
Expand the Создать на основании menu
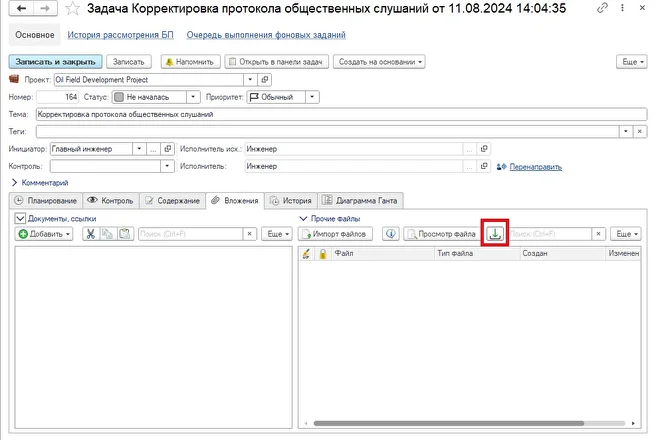coord(380,61)
